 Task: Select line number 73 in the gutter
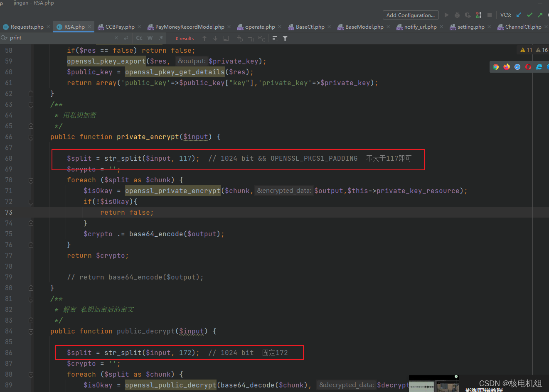(9, 212)
